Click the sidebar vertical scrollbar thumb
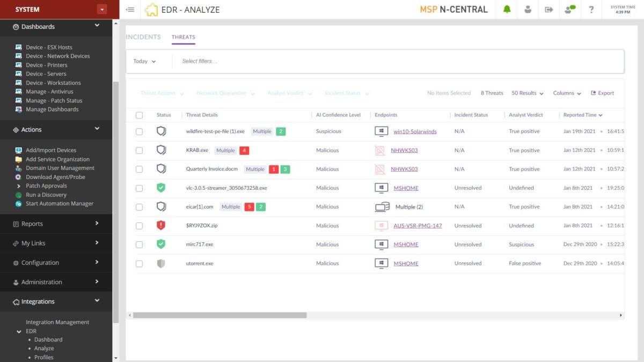The image size is (644, 362). (115, 201)
